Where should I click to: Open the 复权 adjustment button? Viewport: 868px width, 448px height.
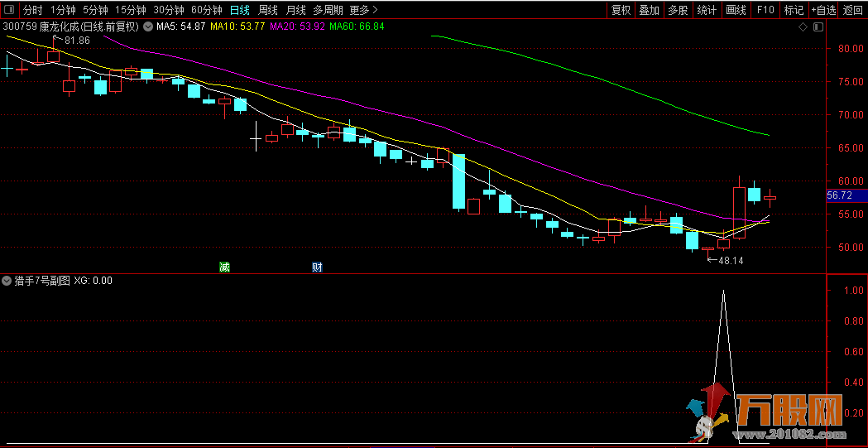tap(621, 9)
